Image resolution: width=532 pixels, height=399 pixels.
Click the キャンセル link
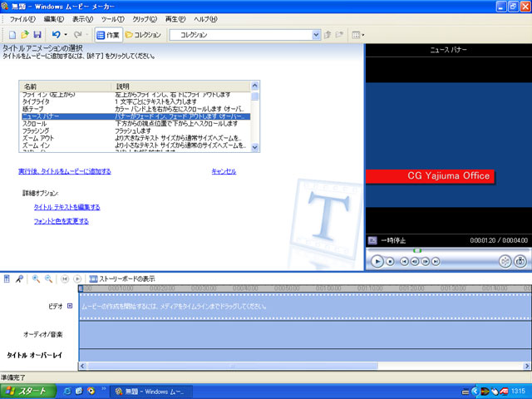[224, 171]
